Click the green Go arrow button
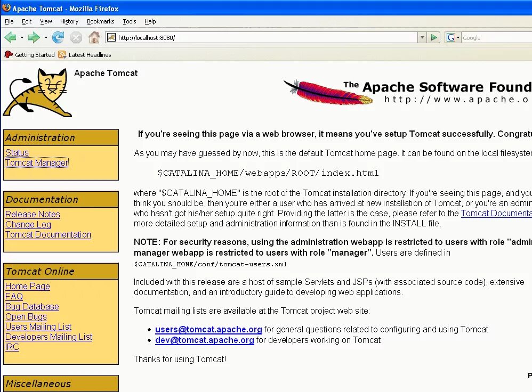The height and width of the screenshot is (392, 532). click(433, 37)
